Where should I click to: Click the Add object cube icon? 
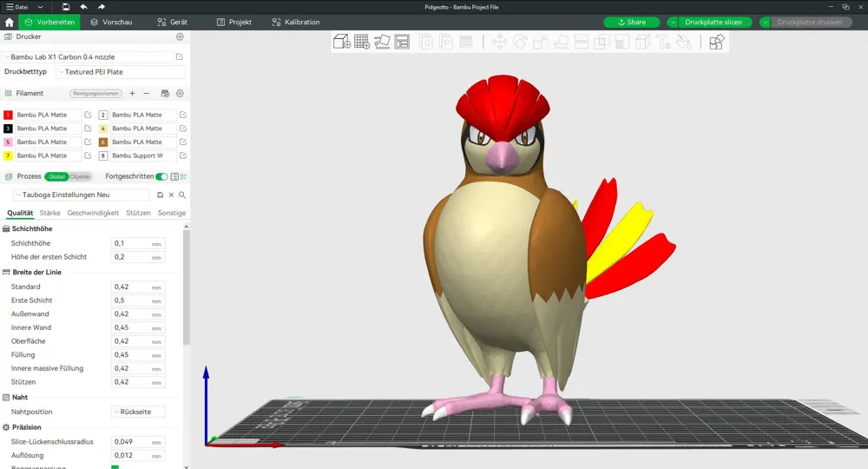point(341,42)
